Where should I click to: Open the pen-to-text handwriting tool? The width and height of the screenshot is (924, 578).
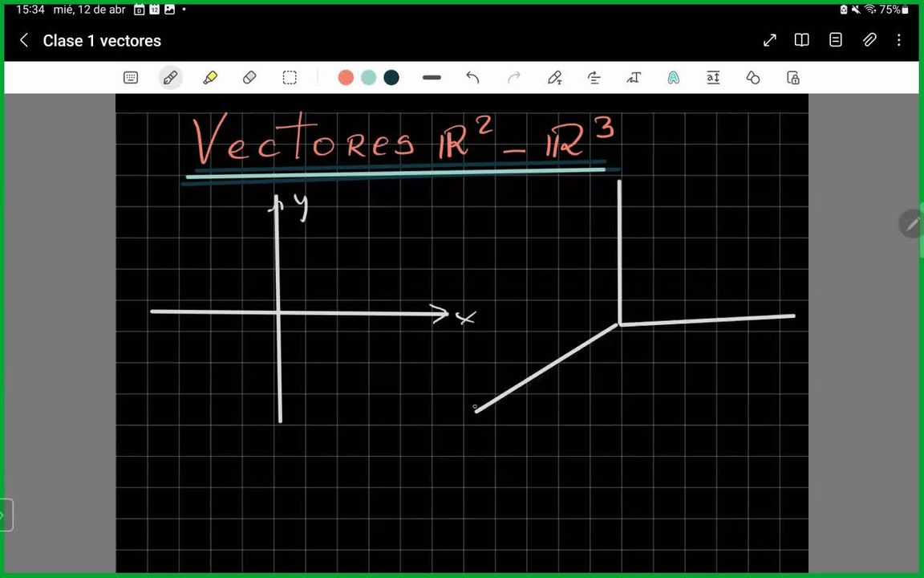point(554,78)
